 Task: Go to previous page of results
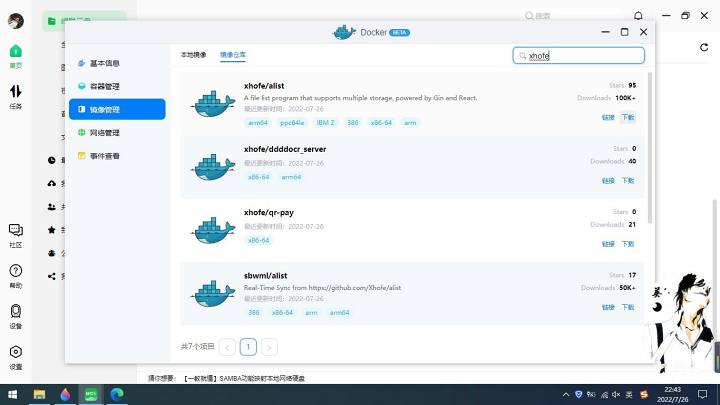pos(227,347)
